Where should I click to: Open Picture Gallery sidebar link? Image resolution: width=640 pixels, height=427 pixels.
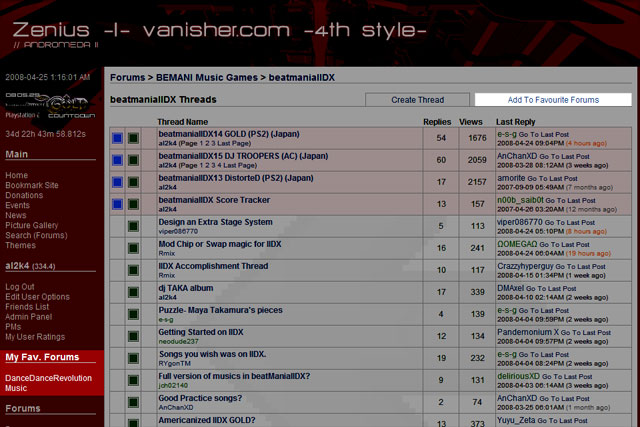coord(32,225)
